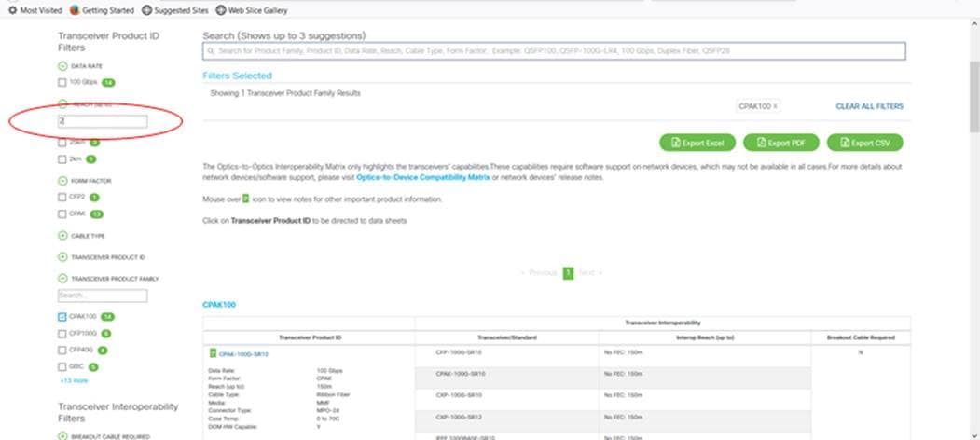
Task: Expand the Cable Type filter section
Action: [62, 236]
